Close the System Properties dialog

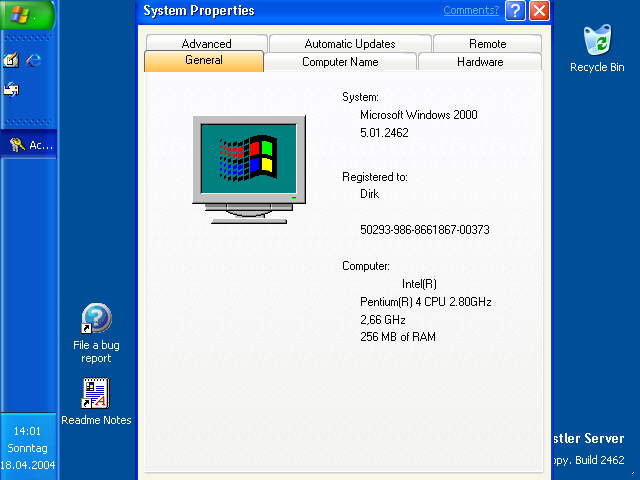pos(539,10)
